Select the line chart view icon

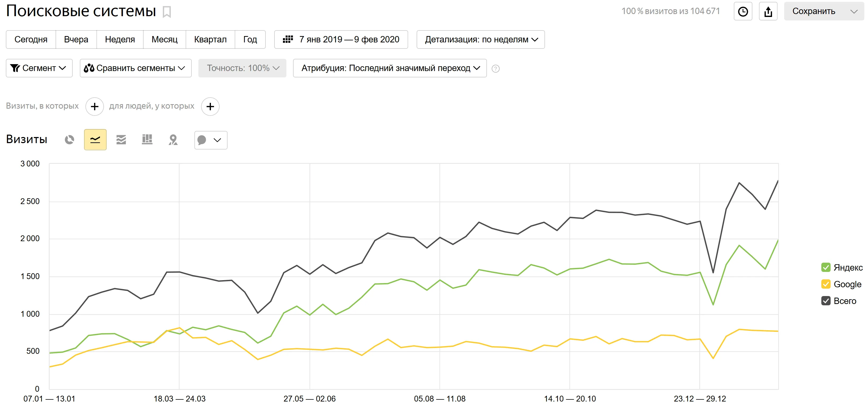point(95,139)
